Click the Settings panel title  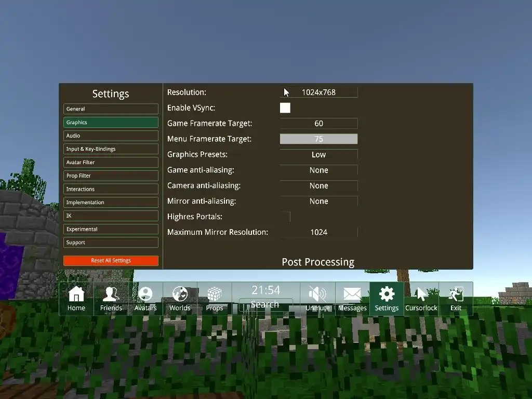111,94
